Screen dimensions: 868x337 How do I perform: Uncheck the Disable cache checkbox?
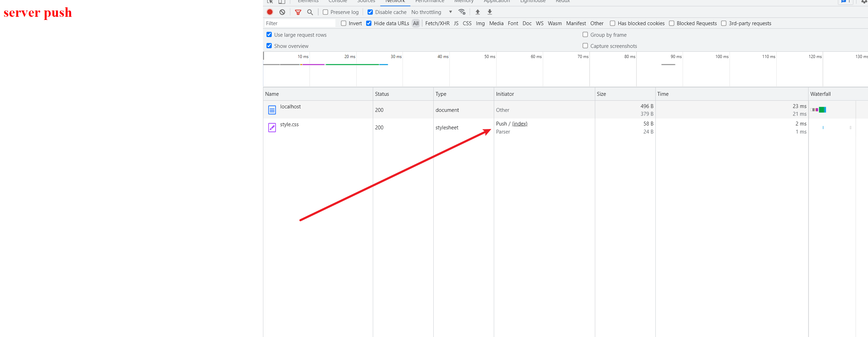(370, 12)
